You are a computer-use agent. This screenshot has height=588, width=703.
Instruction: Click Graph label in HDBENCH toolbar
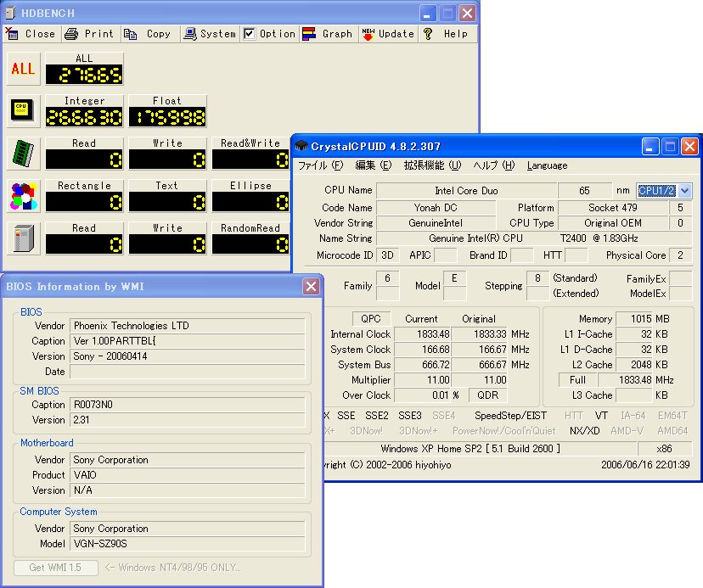pyautogui.click(x=337, y=34)
